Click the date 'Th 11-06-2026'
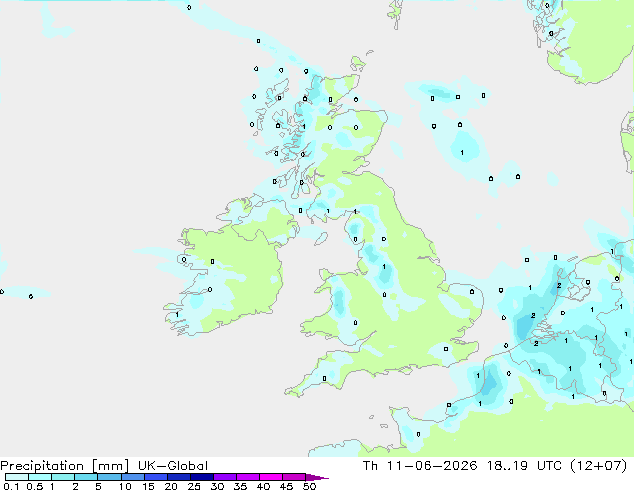Image resolution: width=634 pixels, height=490 pixels. (x=420, y=466)
